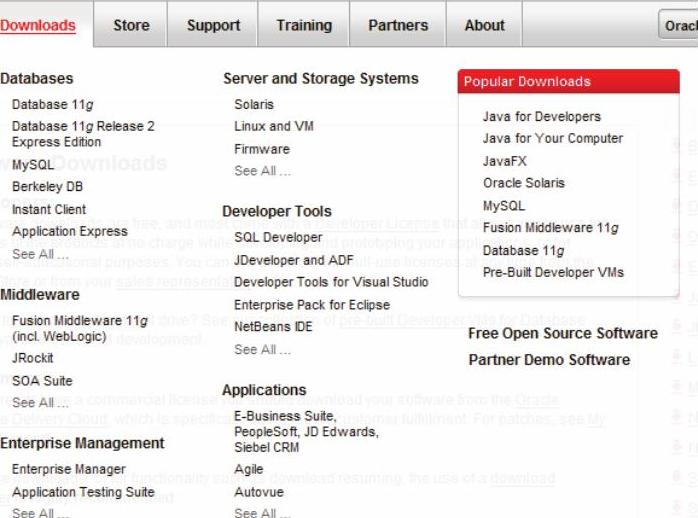
Task: Select Java for Your Computer
Action: [553, 138]
